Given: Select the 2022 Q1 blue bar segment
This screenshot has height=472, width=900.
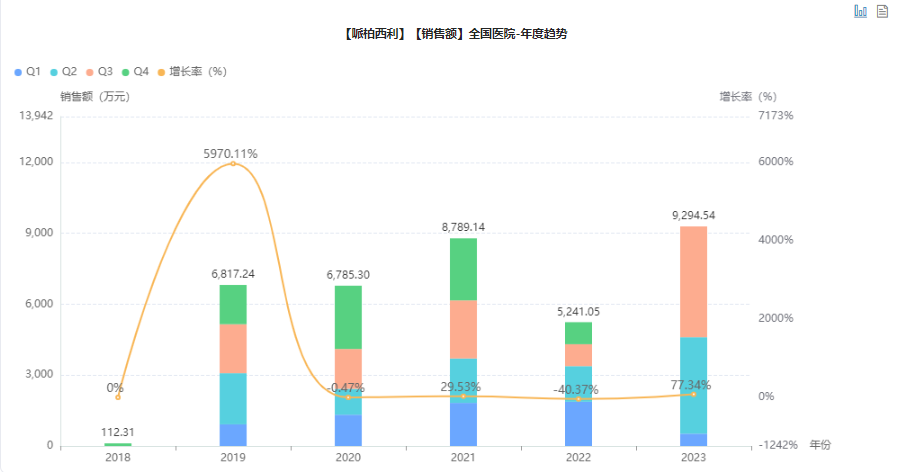Looking at the screenshot, I should click(578, 423).
